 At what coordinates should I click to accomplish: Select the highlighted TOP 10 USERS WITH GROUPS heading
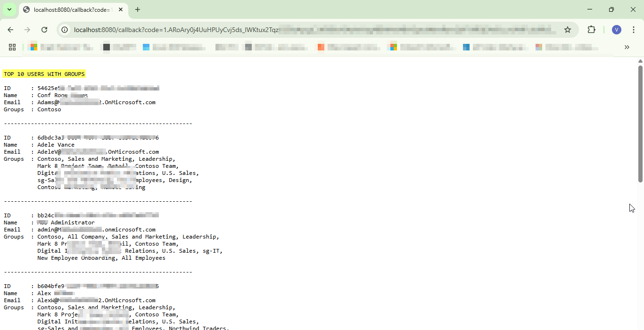tap(44, 74)
